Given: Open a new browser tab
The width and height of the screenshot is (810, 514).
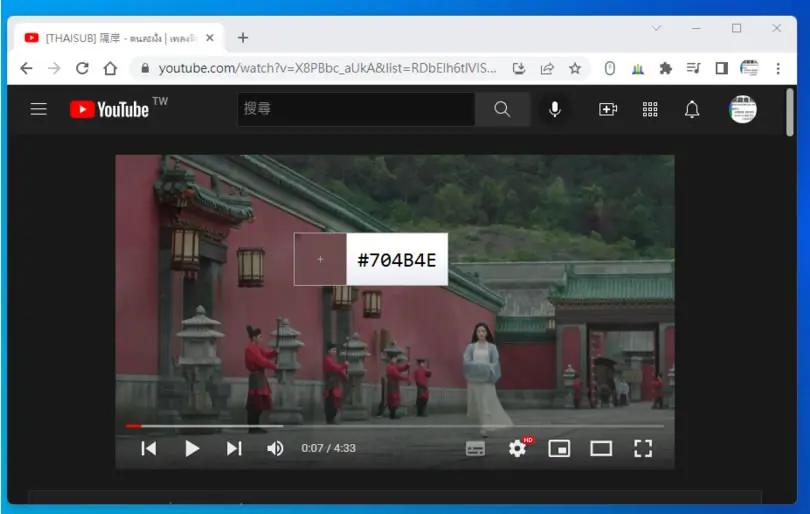Looking at the screenshot, I should click(x=243, y=38).
